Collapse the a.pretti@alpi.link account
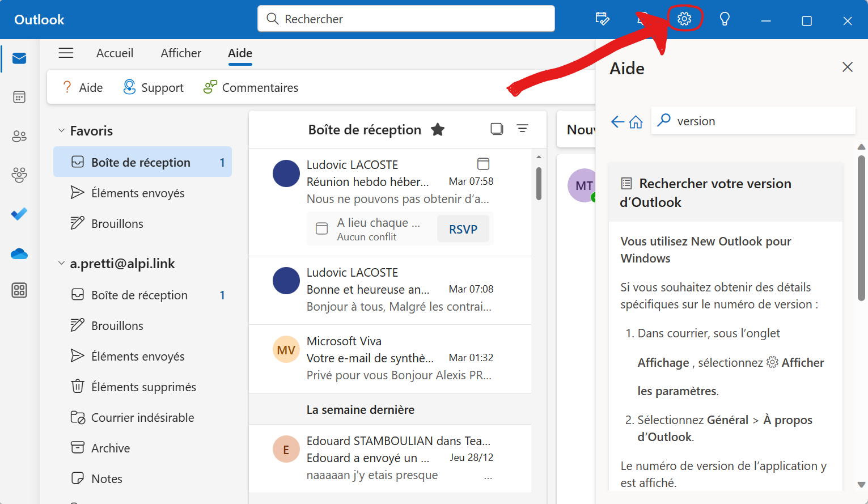This screenshot has height=504, width=868. 61,263
